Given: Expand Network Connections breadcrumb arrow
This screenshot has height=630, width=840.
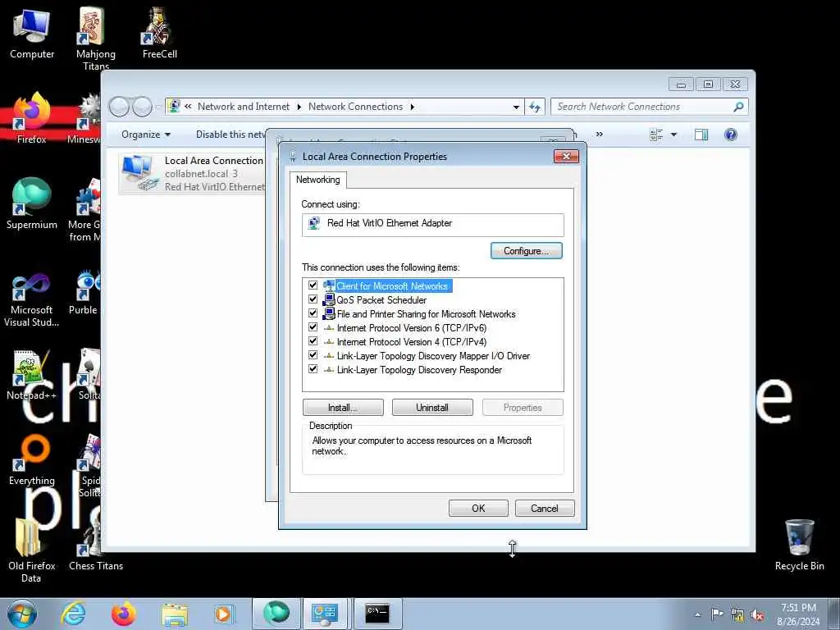Looking at the screenshot, I should coord(412,107).
